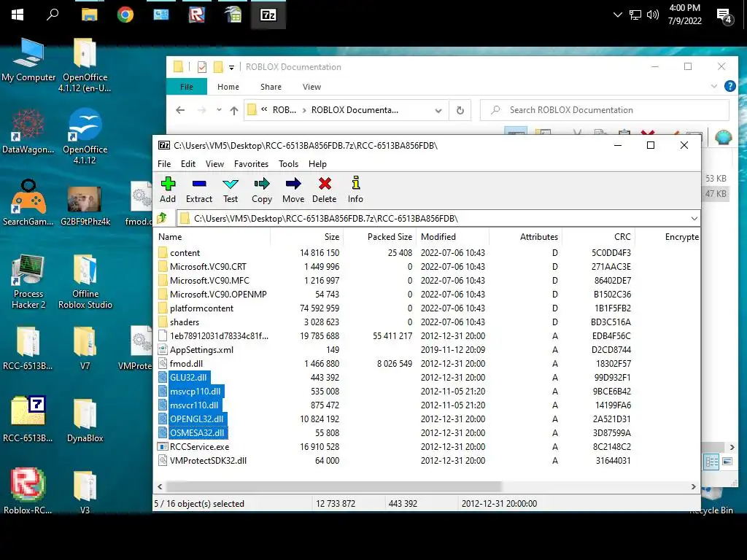Viewport: 747px width, 560px height.
Task: Open the notification center icon
Action: [x=724, y=16]
